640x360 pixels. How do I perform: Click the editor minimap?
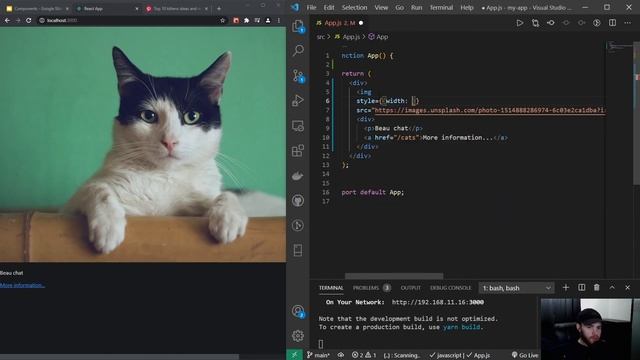pyautogui.click(x=619, y=47)
